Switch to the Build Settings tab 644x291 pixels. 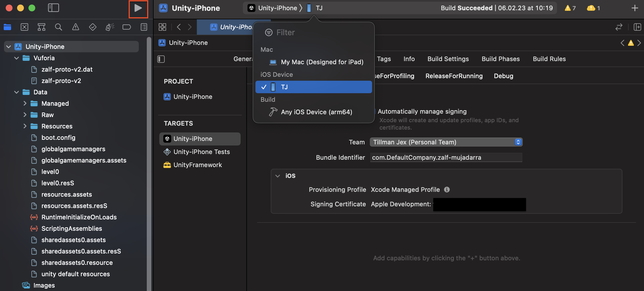click(x=448, y=59)
